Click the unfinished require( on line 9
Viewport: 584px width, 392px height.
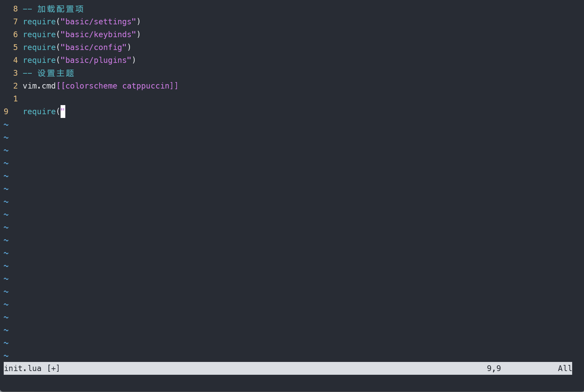(42, 112)
